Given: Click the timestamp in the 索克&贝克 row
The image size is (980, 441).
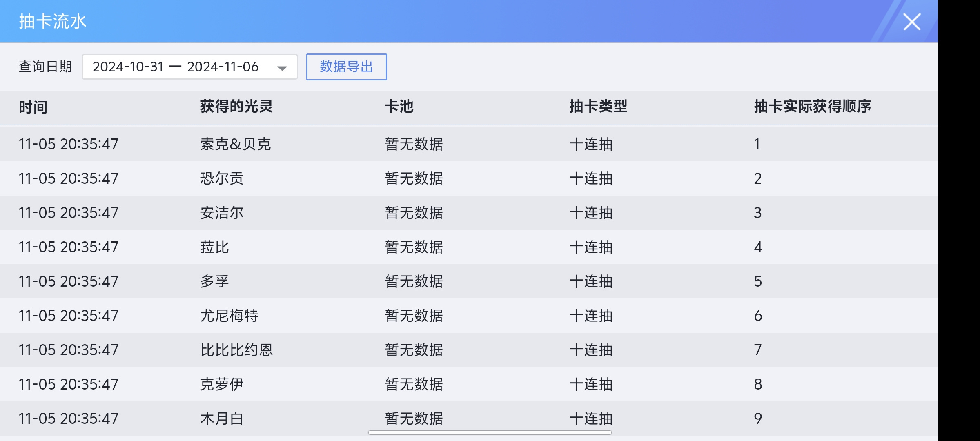Looking at the screenshot, I should pos(69,144).
